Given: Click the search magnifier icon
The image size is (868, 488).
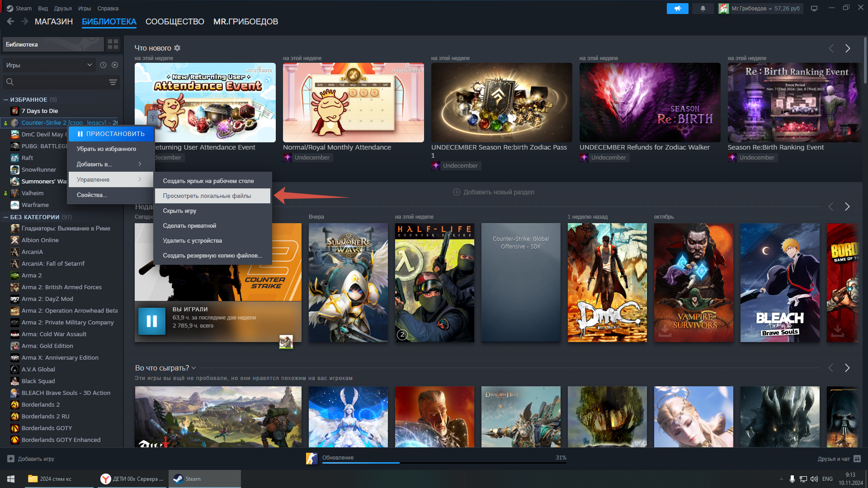Looking at the screenshot, I should (x=10, y=82).
